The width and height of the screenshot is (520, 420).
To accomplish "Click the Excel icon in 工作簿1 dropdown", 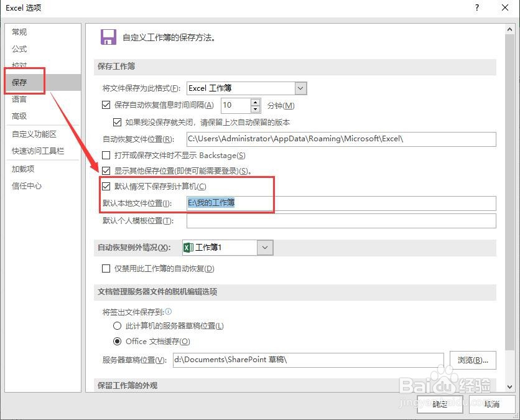I will tap(188, 248).
